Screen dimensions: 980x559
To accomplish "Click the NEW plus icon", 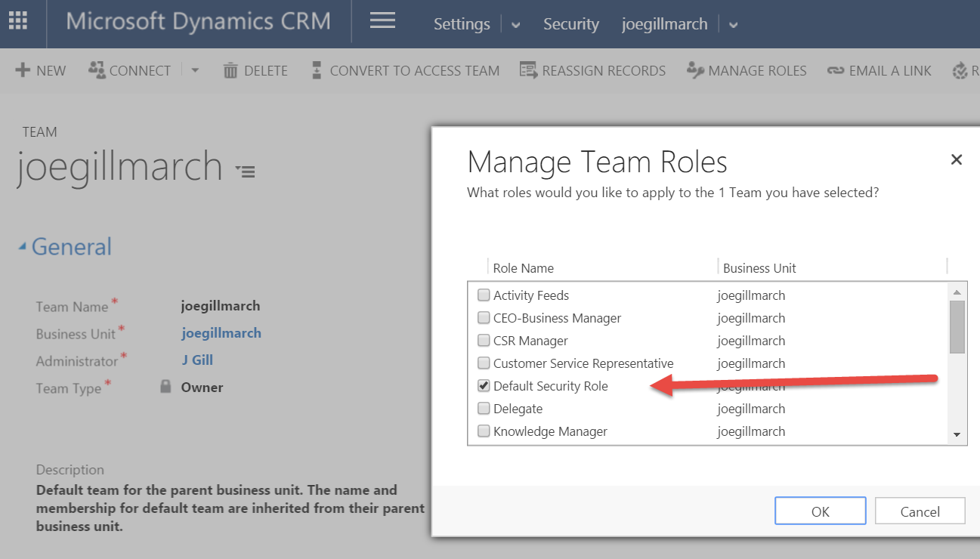I will [23, 70].
